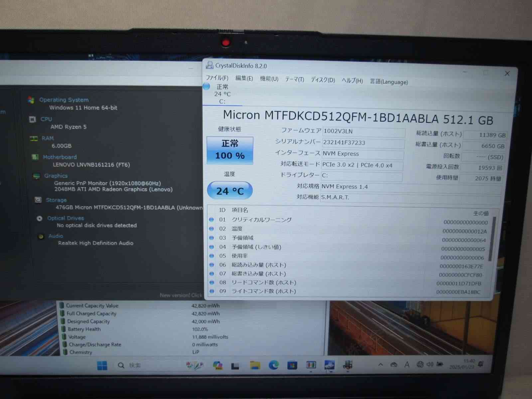
Task: Click the status dot for row 04 予備領域 (しきい値)
Action: (211, 247)
